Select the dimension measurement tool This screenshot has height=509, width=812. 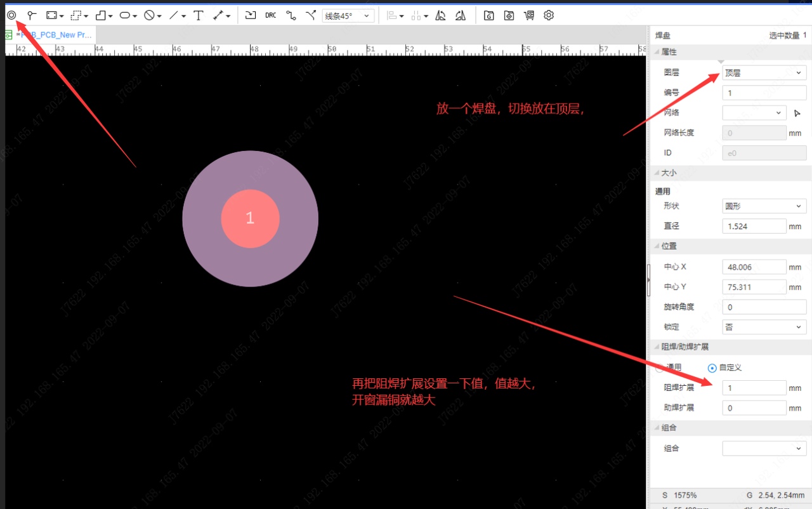(218, 15)
